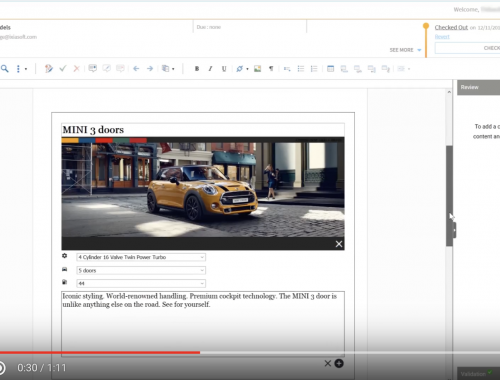Add section with plus circle icon
The height and width of the screenshot is (380, 500).
click(339, 363)
